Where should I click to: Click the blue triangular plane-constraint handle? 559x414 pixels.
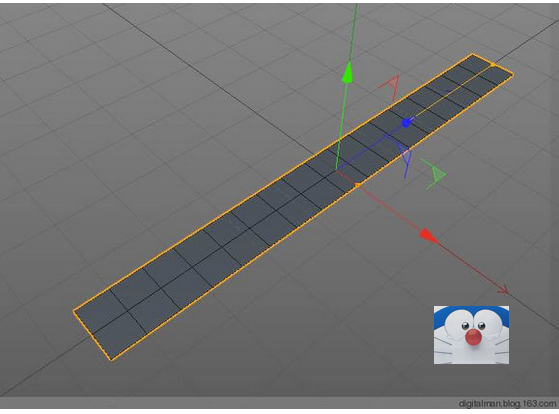tap(406, 160)
